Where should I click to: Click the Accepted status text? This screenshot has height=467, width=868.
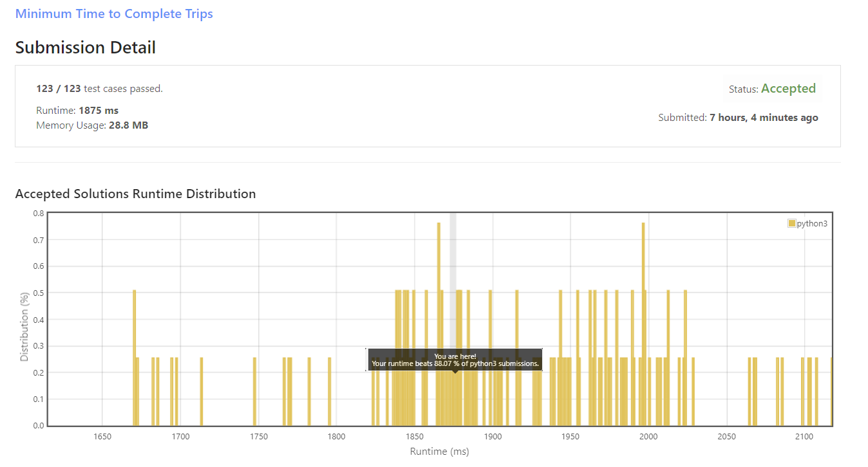tap(788, 89)
